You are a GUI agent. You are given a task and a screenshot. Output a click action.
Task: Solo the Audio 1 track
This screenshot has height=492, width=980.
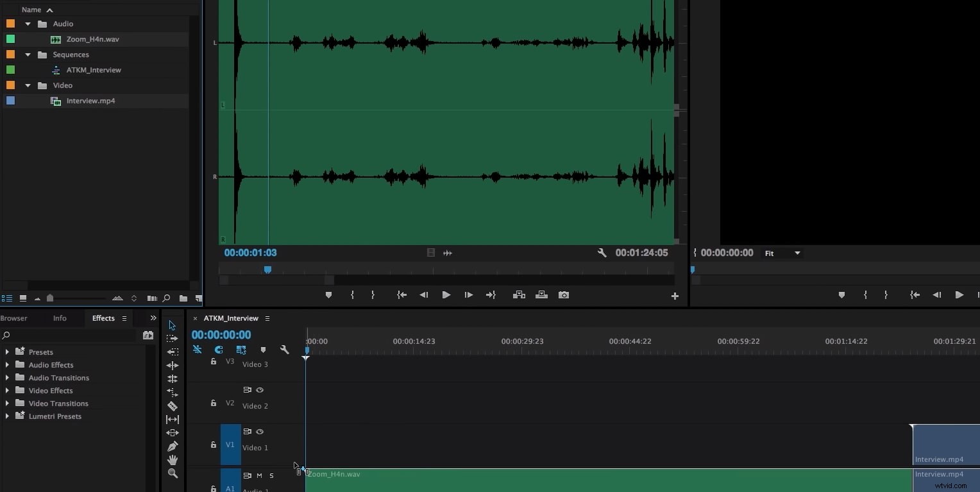(271, 476)
